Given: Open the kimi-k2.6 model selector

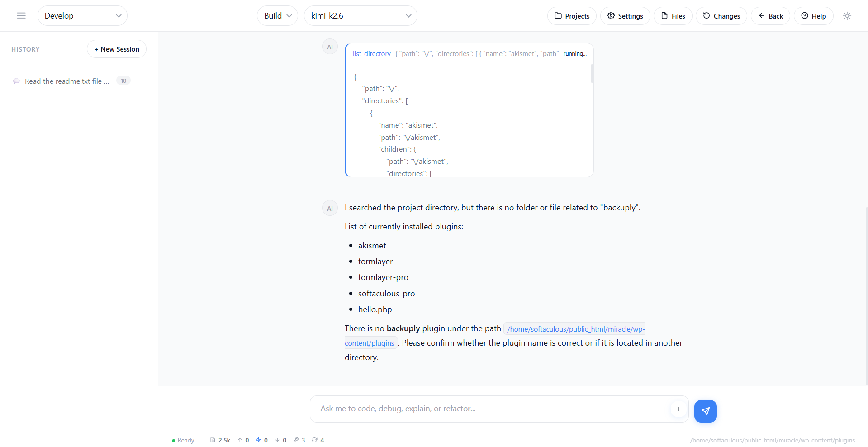Looking at the screenshot, I should coord(360,16).
